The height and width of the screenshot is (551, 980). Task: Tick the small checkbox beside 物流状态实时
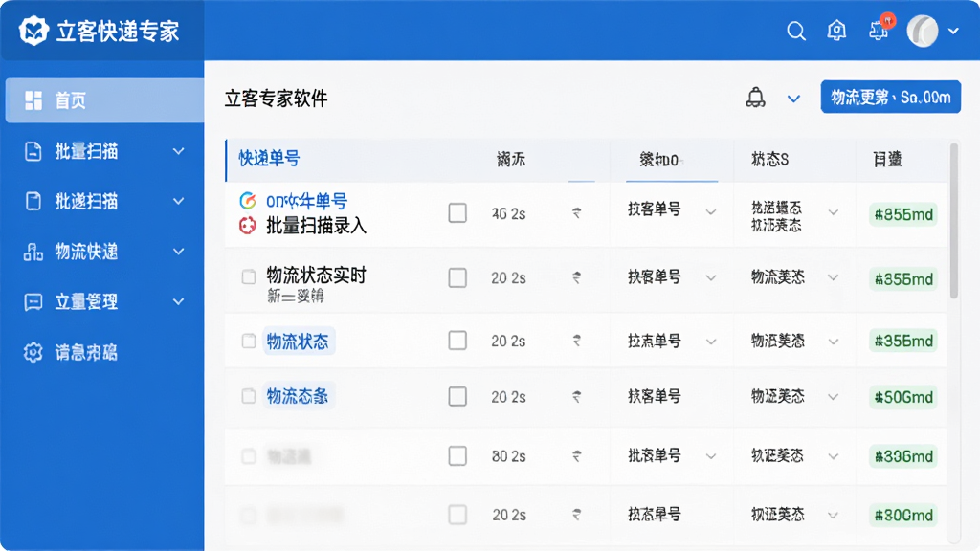click(x=249, y=276)
